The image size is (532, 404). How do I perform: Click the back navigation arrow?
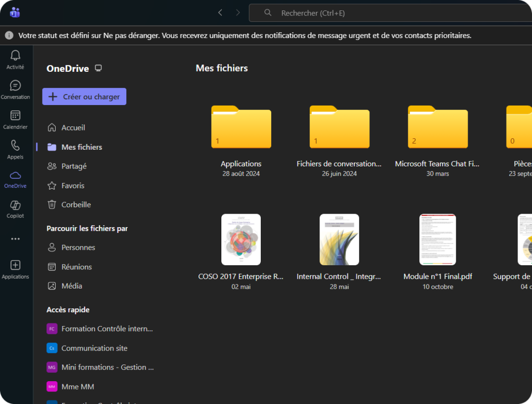point(220,12)
